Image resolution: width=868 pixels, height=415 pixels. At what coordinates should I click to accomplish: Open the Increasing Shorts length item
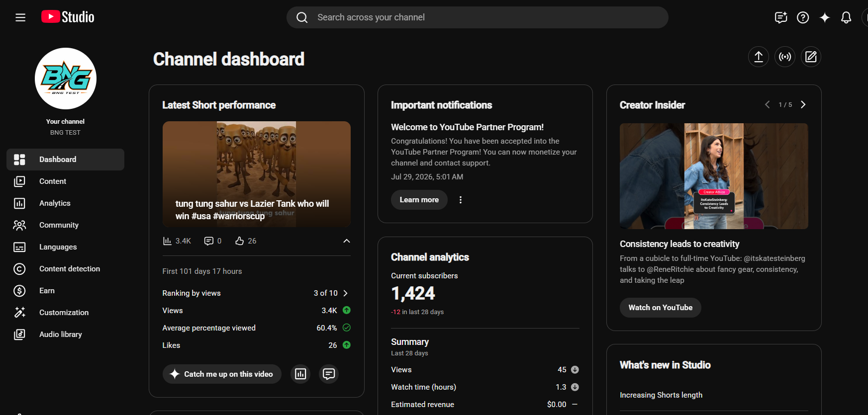coord(661,395)
